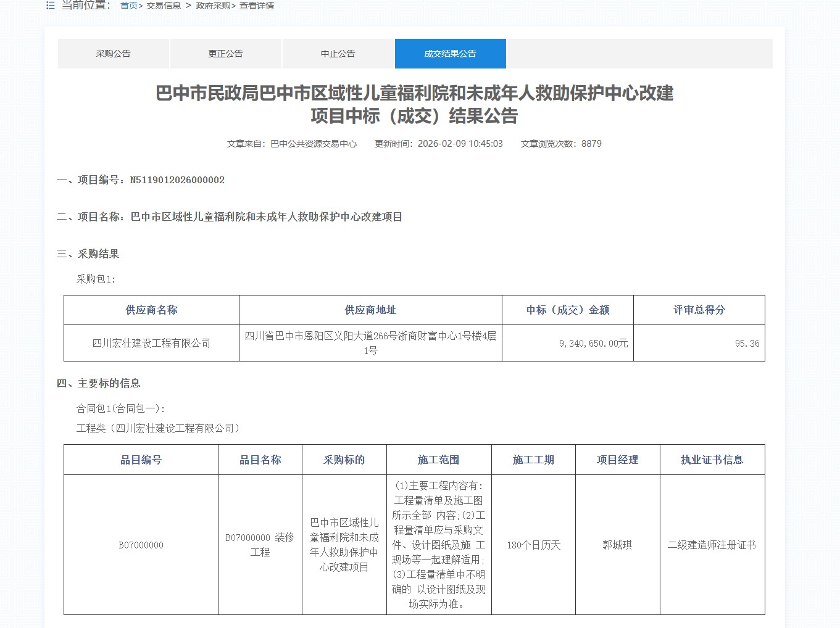
Task: Select the 中止公告 tab
Action: 338,54
